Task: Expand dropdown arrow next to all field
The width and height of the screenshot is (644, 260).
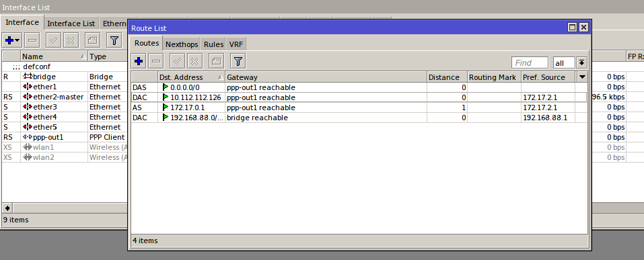Action: click(581, 62)
